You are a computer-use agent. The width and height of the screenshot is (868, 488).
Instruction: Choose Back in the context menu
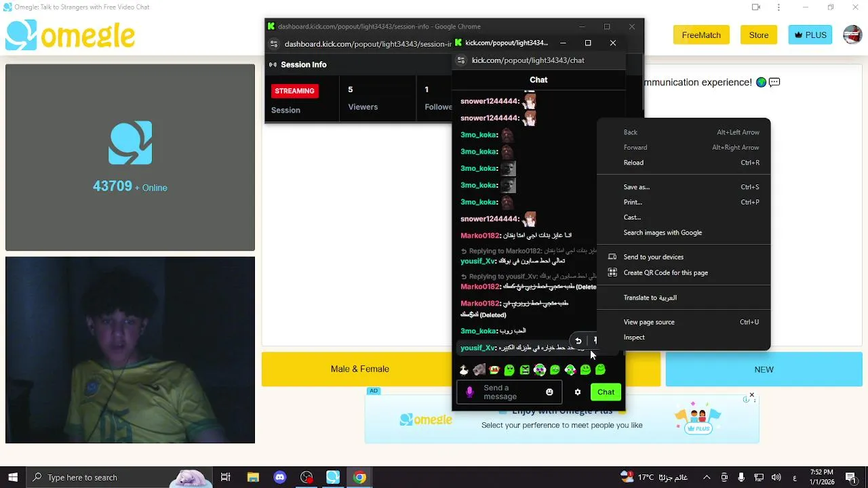click(x=631, y=132)
